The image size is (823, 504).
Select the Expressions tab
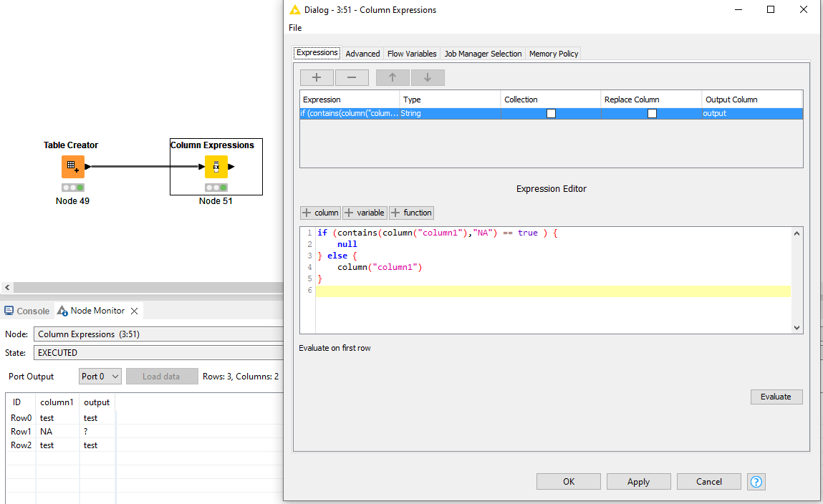pos(317,52)
